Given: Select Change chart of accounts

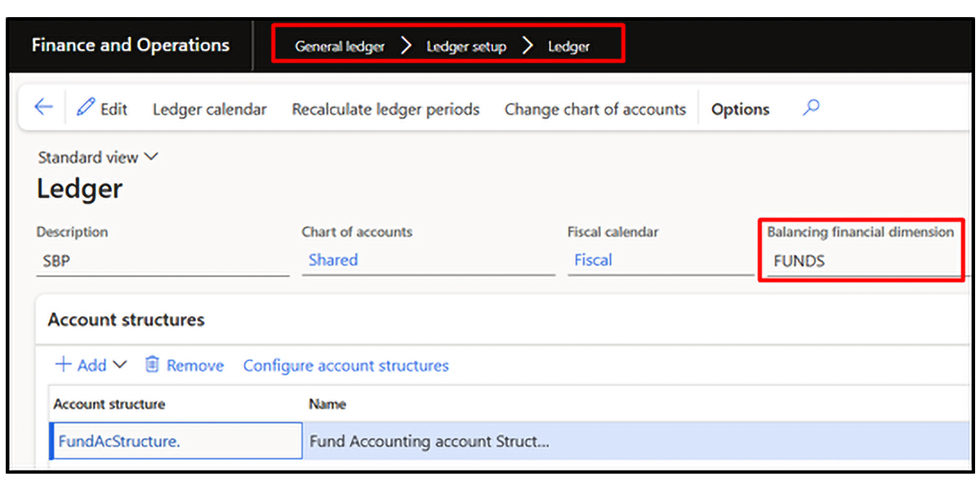Looking at the screenshot, I should [x=595, y=109].
